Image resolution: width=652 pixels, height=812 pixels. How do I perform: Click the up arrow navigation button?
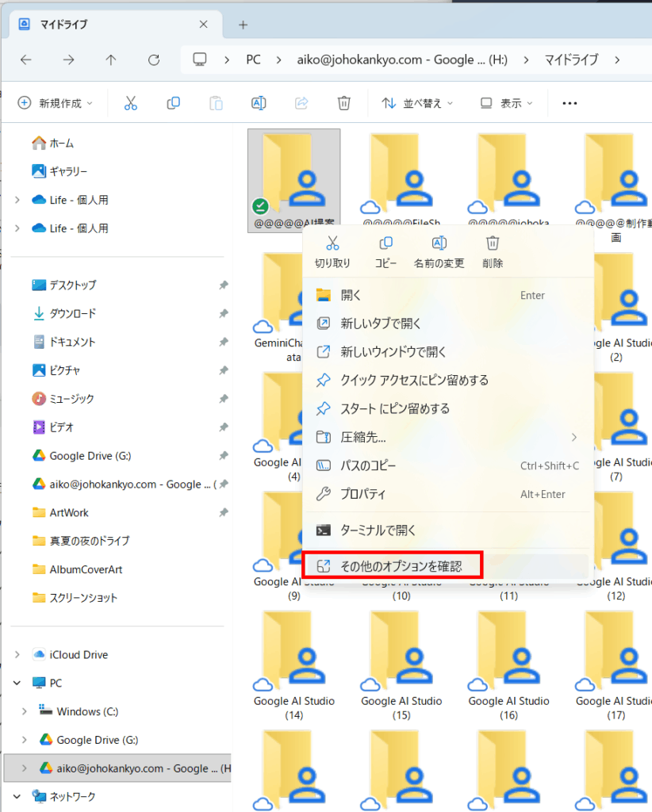point(111,59)
